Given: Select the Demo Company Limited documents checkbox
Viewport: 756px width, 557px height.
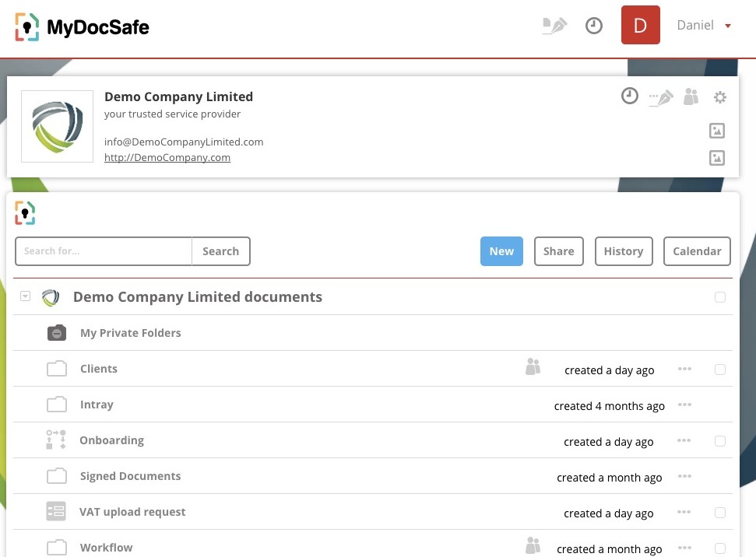Looking at the screenshot, I should [x=720, y=296].
